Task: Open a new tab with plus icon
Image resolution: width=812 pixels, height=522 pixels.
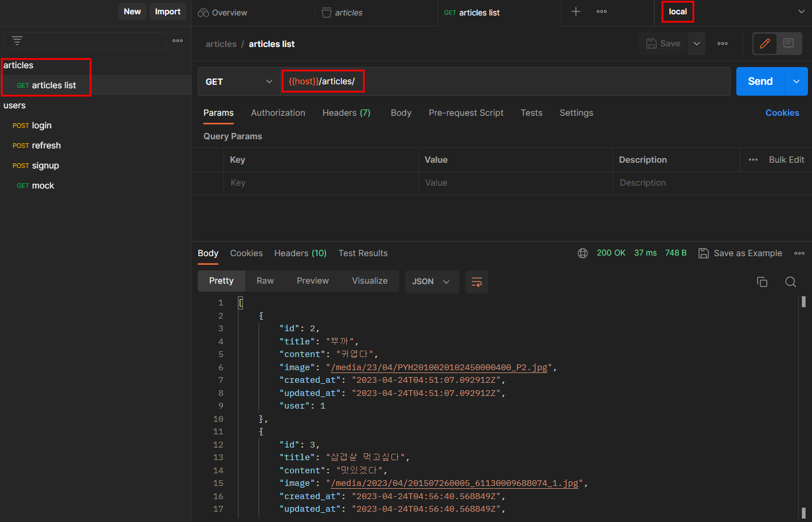Action: click(576, 11)
